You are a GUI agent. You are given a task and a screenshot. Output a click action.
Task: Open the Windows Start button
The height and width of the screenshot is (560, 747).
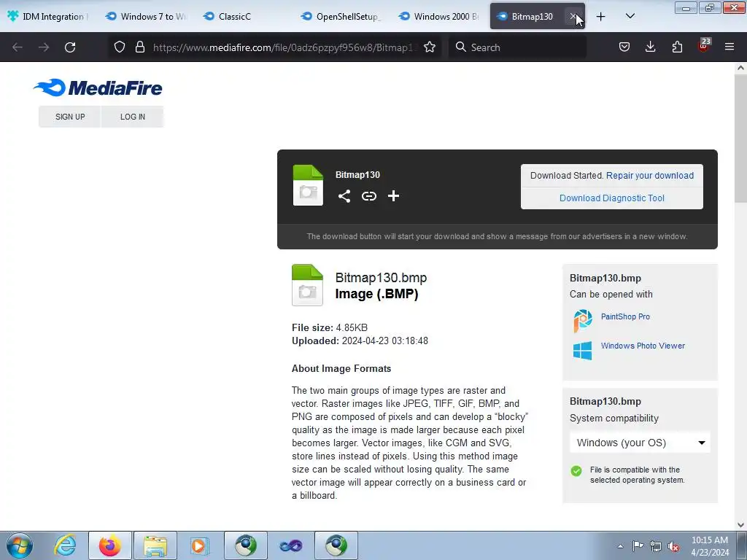point(20,545)
